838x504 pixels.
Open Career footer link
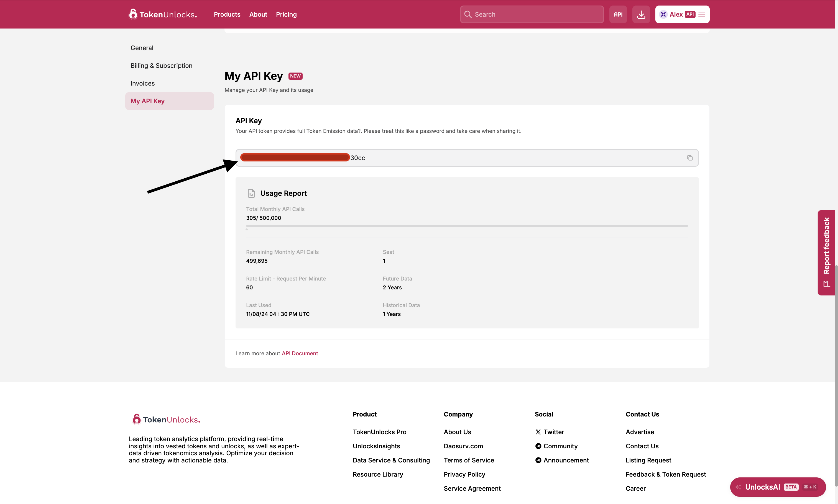pos(635,488)
